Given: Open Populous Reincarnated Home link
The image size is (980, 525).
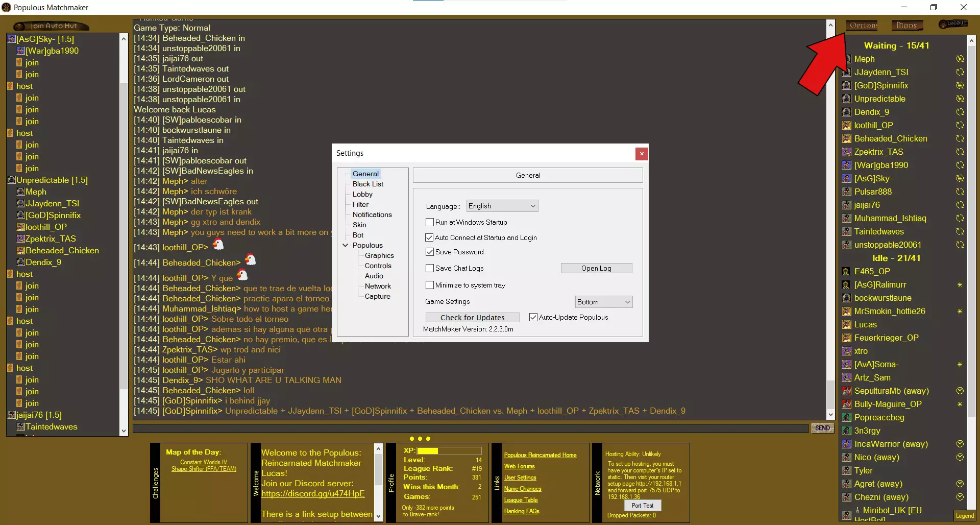Looking at the screenshot, I should click(540, 455).
